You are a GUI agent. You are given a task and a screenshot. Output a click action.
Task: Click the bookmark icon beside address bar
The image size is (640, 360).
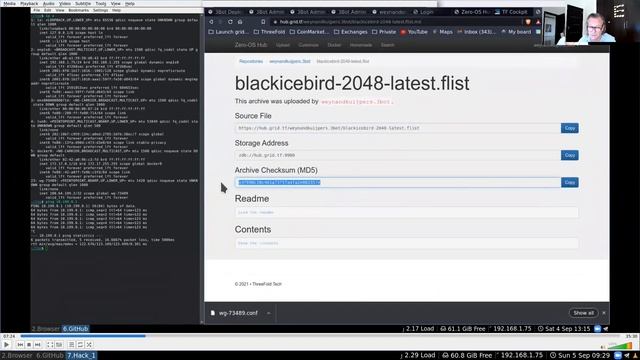click(263, 22)
